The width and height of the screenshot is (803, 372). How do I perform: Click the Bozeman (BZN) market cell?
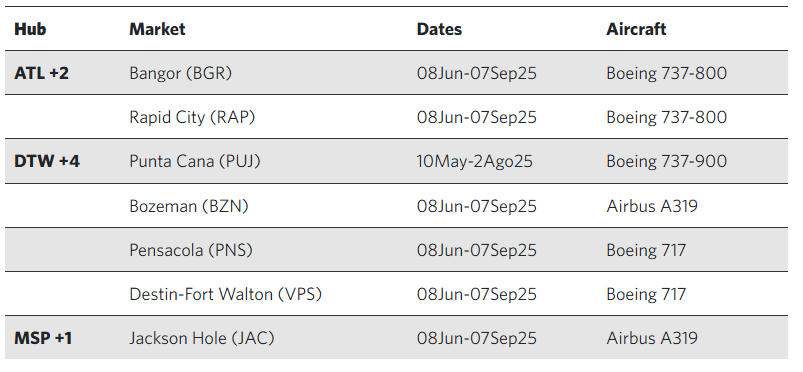coord(189,206)
